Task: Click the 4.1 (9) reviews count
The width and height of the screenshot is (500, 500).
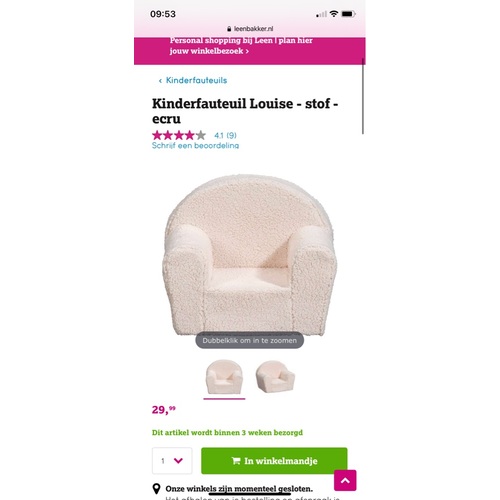Action: [225, 135]
